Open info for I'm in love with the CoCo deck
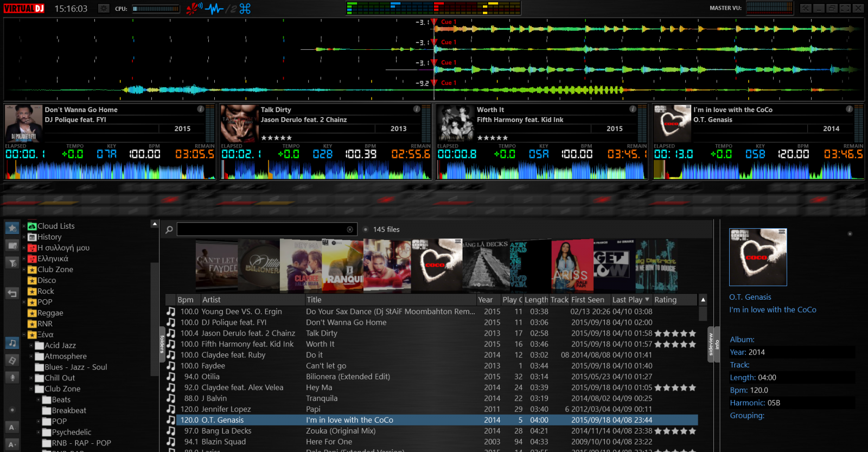The width and height of the screenshot is (868, 452). [x=849, y=109]
